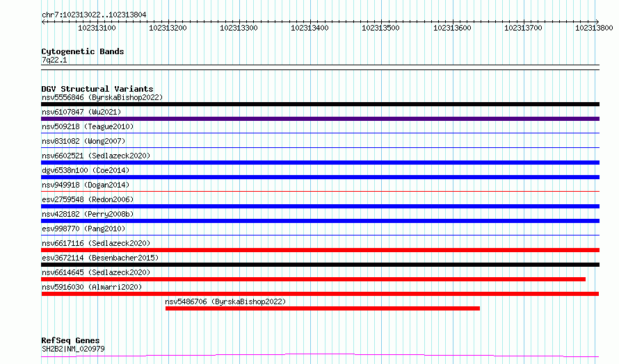Click ruler position 102313100
The image size is (619, 364).
click(97, 28)
